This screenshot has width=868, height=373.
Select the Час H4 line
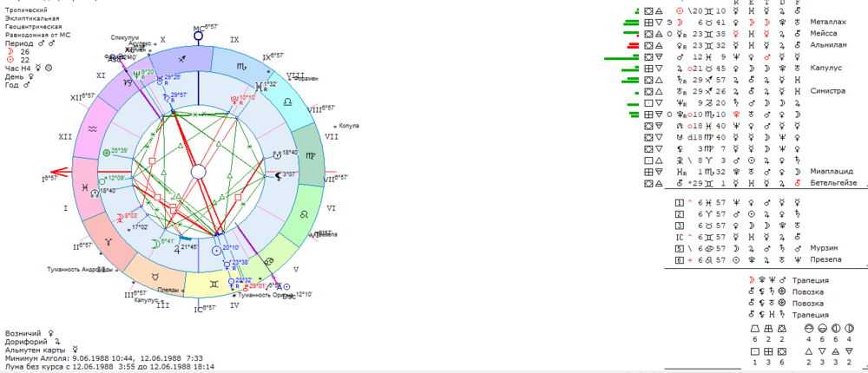[x=29, y=68]
